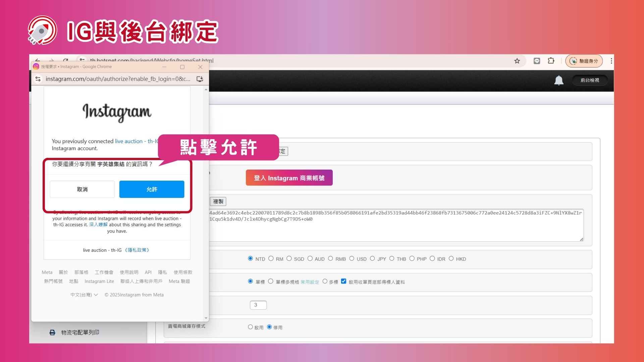This screenshot has height=362, width=644.
Task: Open the 隱私政策 link
Action: click(137, 250)
